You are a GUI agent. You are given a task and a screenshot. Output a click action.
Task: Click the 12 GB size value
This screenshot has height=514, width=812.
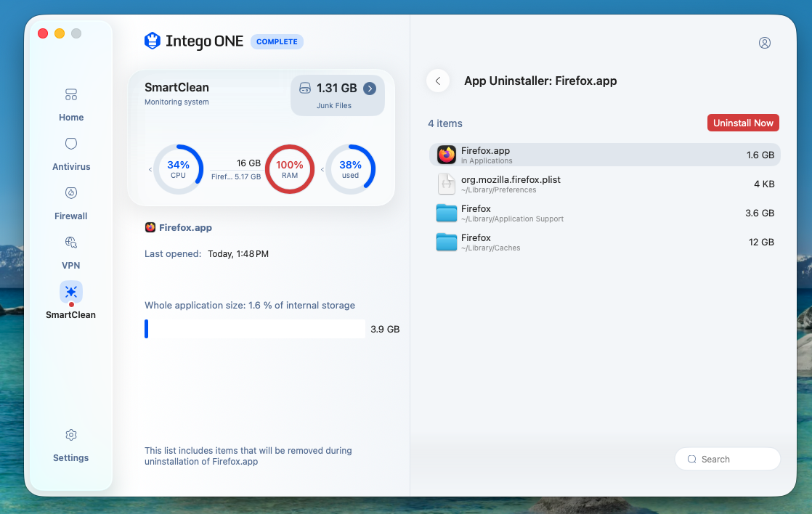tap(761, 242)
